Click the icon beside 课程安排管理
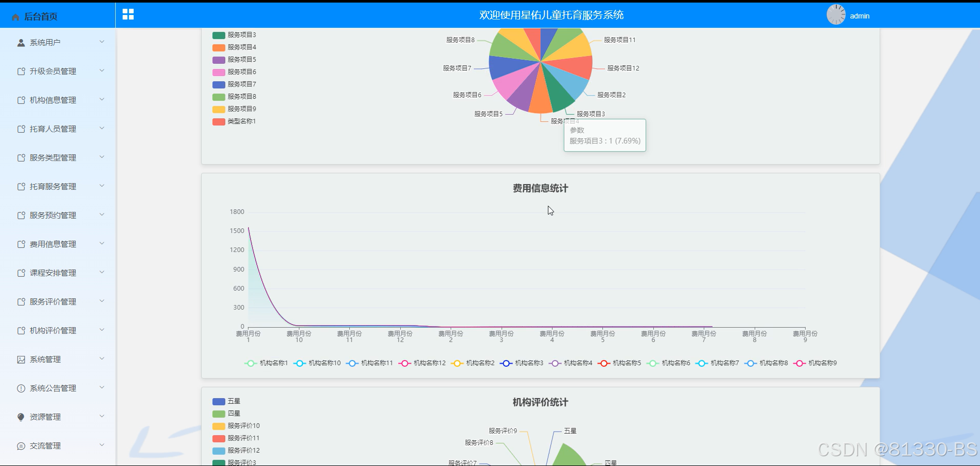The width and height of the screenshot is (980, 466). point(21,273)
